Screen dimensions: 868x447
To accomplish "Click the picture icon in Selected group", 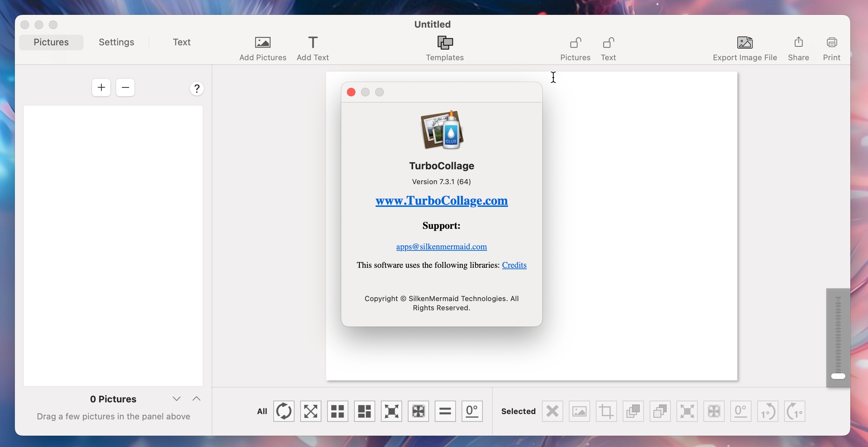I will click(579, 411).
